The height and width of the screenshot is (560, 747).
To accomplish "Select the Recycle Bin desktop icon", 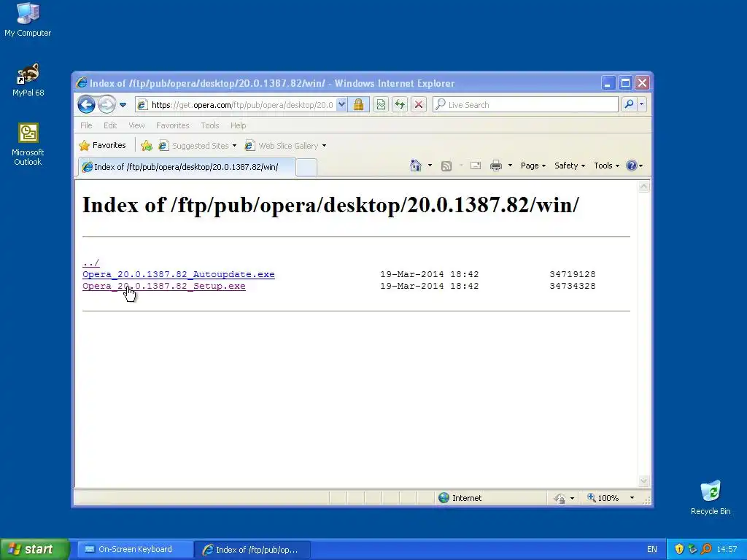I will click(711, 497).
